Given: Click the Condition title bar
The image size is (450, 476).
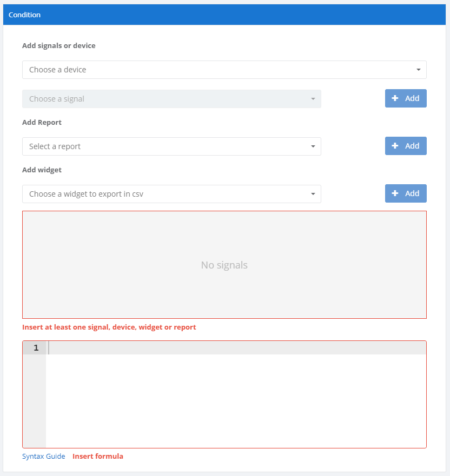Looking at the screenshot, I should [x=24, y=15].
